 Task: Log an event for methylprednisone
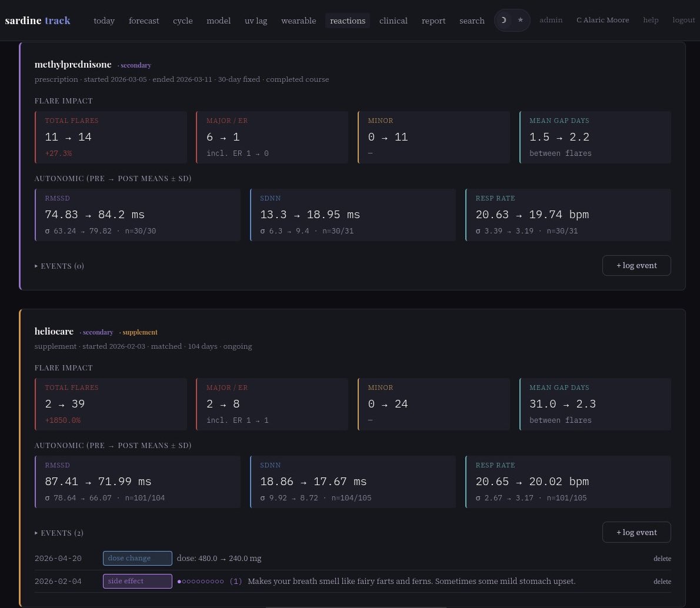[x=636, y=266]
